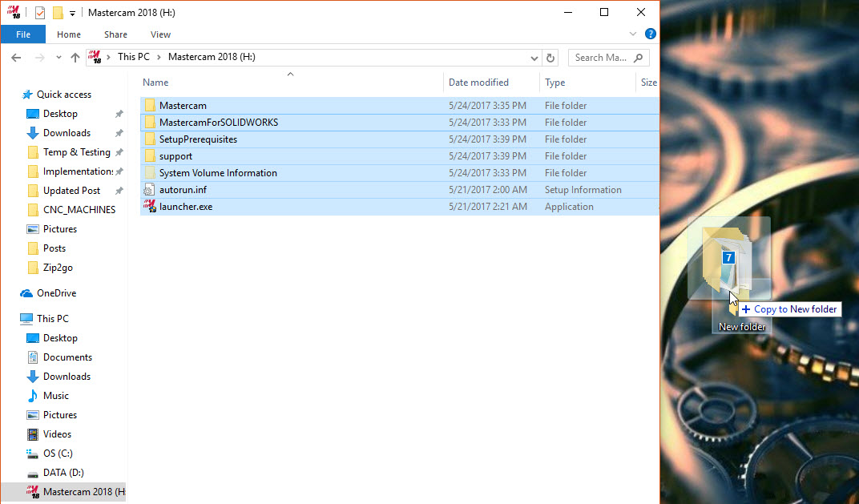The width and height of the screenshot is (859, 504).
Task: Open the Recent locations dropdown arrow
Action: (58, 58)
